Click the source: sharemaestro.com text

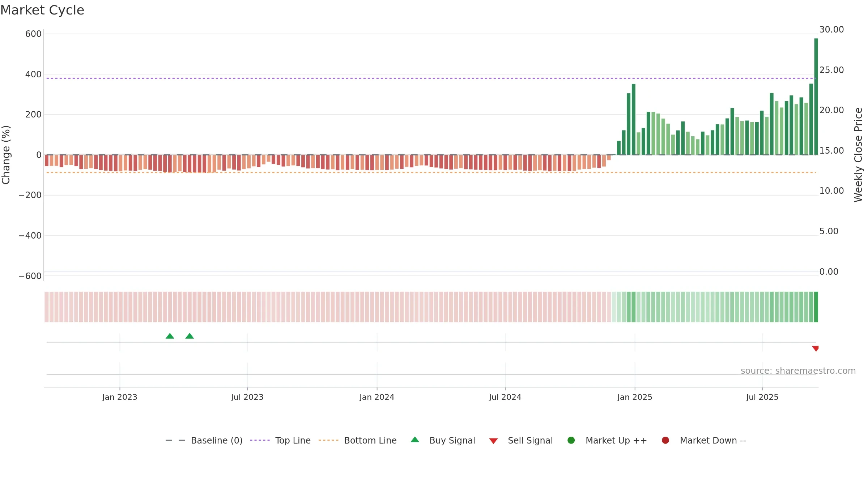point(798,371)
